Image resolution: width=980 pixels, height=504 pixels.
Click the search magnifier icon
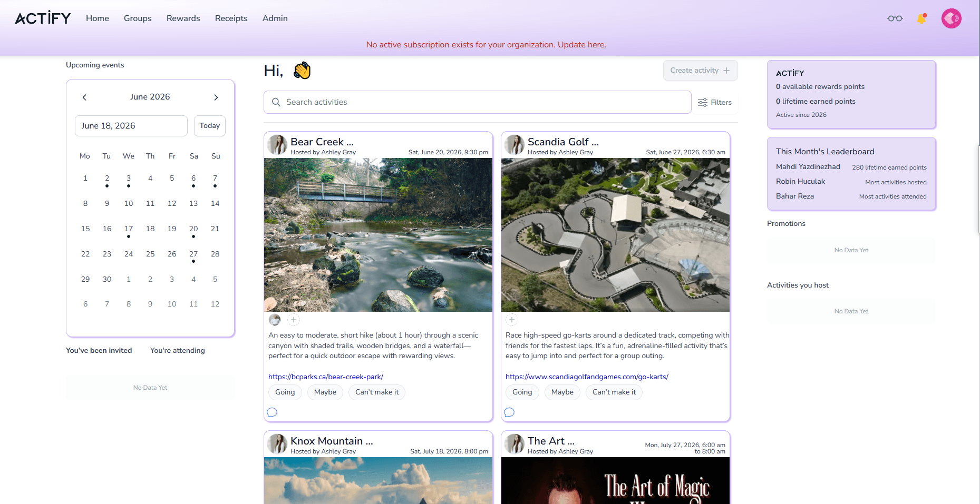[276, 102]
